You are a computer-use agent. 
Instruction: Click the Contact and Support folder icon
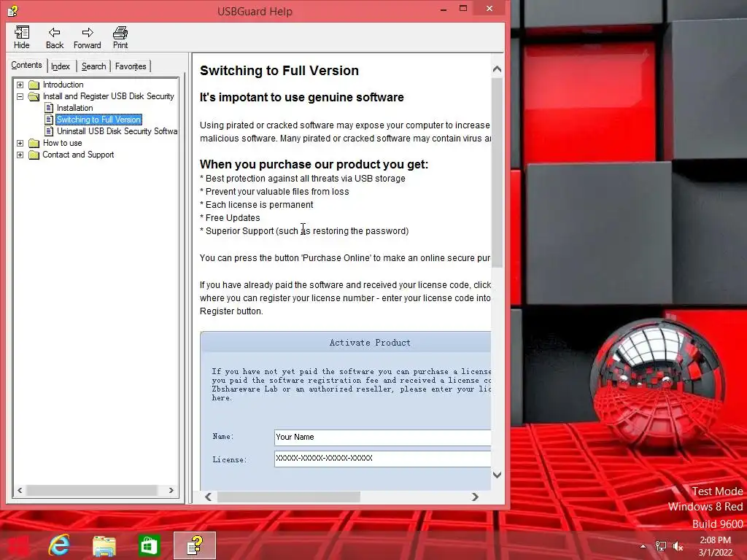point(34,155)
